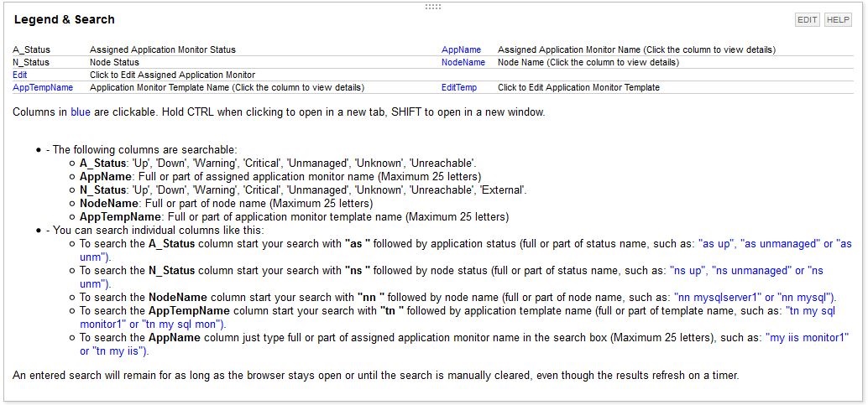
Task: Click 'Click to Edit Assigned Application Monitor' text
Action: click(173, 75)
